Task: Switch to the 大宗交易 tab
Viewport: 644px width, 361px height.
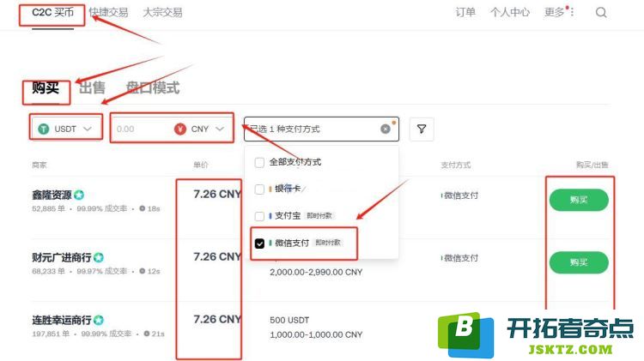Action: pos(162,12)
